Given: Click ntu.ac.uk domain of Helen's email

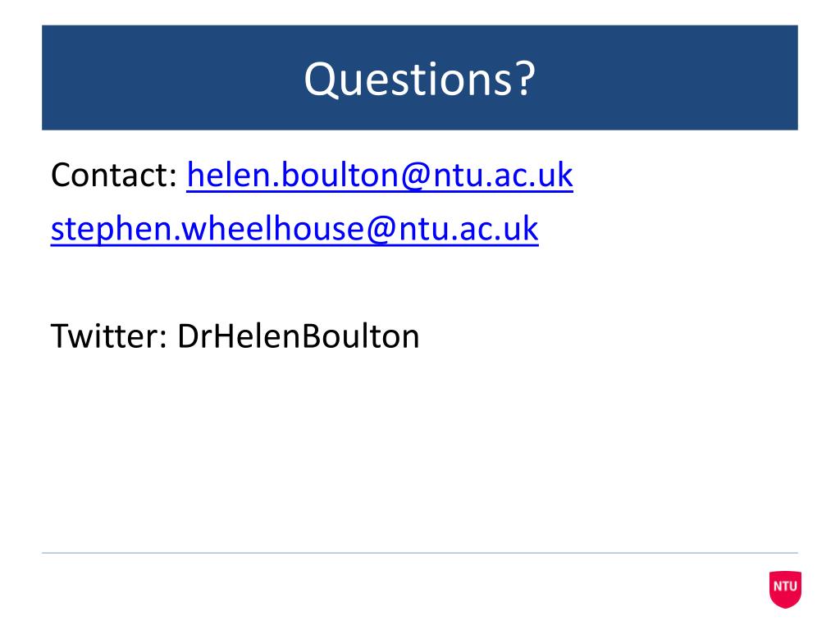Looking at the screenshot, I should [503, 175].
